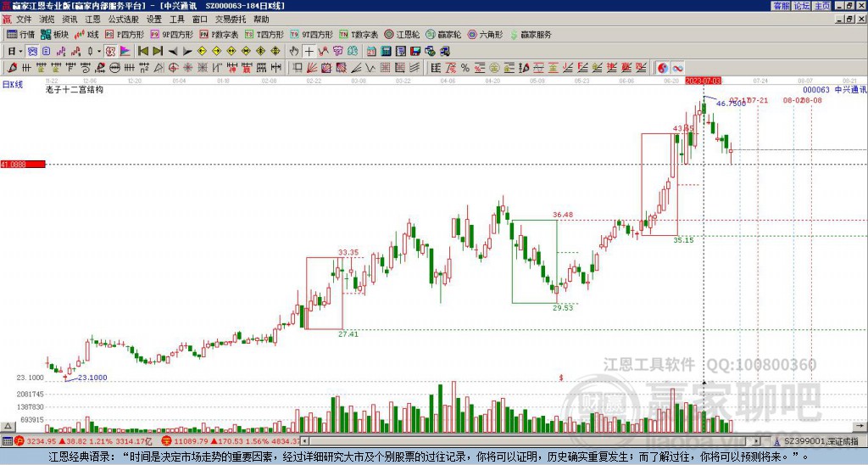Expand the candlestick style dropdown arrow
The width and height of the screenshot is (868, 465).
click(99, 52)
